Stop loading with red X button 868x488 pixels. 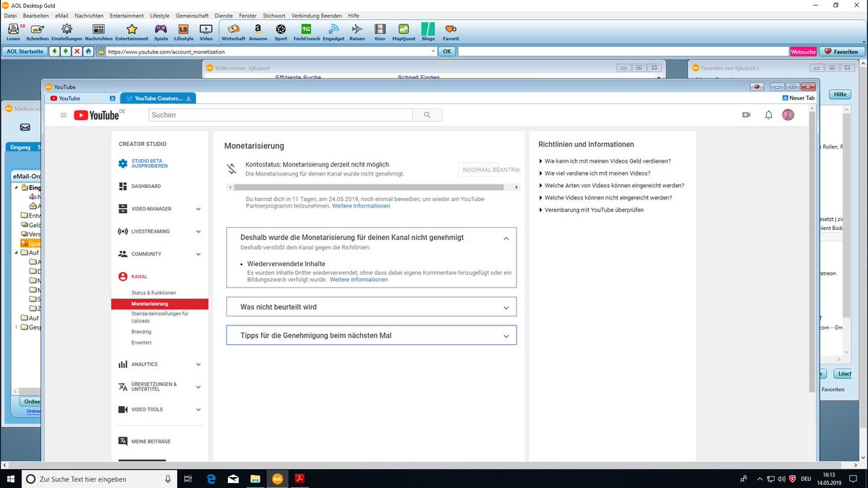77,51
